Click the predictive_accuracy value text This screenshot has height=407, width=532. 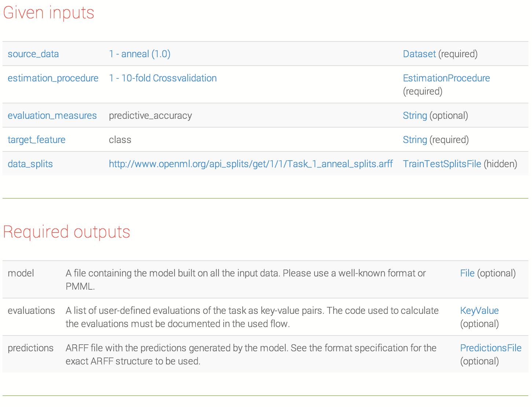click(150, 115)
